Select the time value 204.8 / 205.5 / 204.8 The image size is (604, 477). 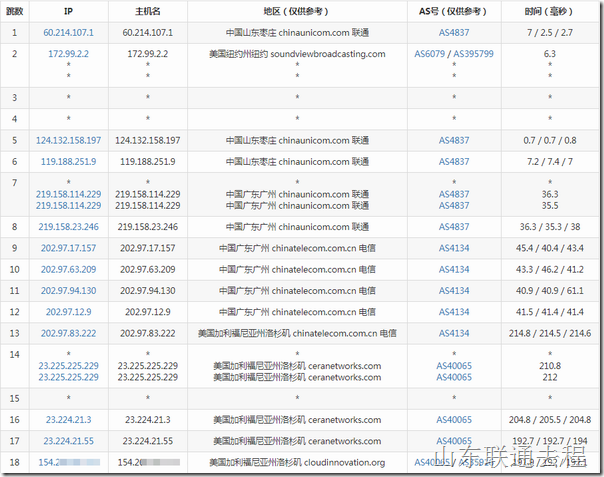pyautogui.click(x=550, y=420)
